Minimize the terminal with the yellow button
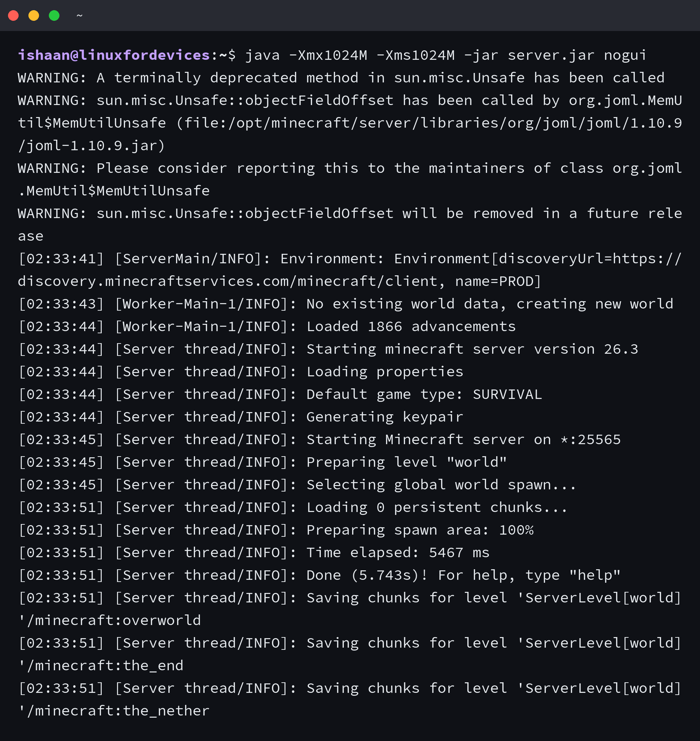Screen dimensions: 700x741 click(34, 15)
